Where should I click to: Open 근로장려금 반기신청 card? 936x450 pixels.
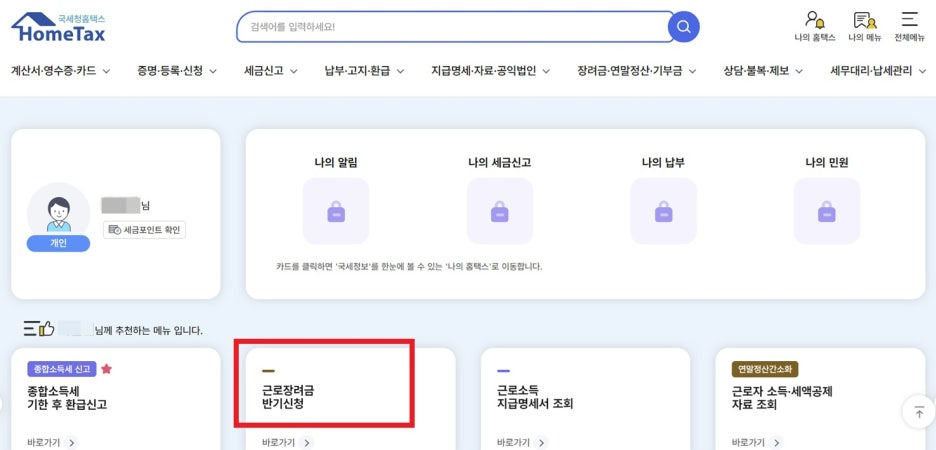click(x=350, y=398)
